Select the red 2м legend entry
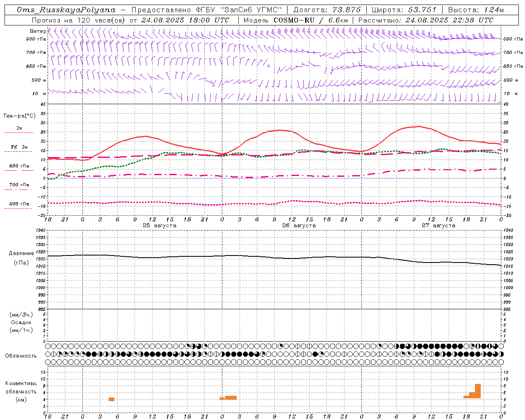The image size is (525, 420). tap(19, 130)
